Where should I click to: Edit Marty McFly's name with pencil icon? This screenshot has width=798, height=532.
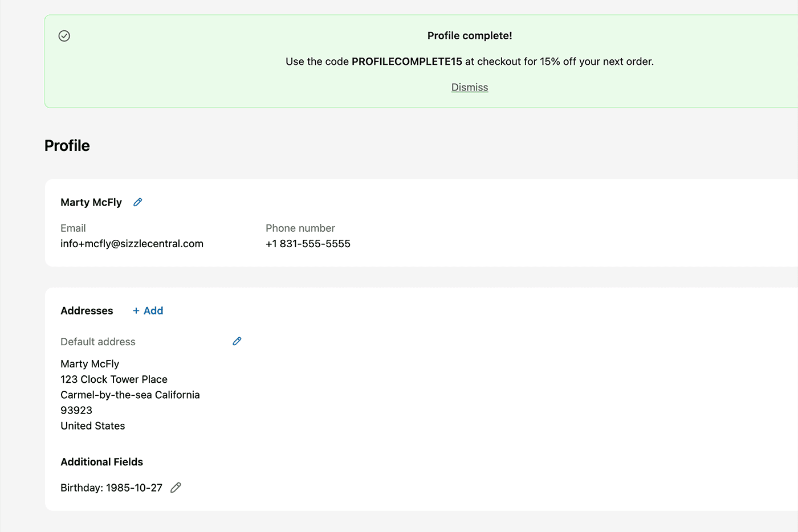click(x=138, y=202)
